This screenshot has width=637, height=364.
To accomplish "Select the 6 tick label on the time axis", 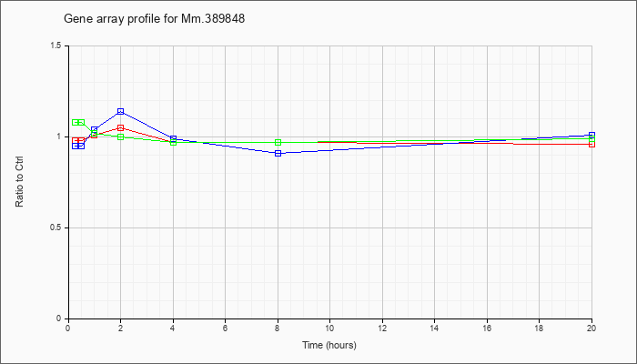I will coord(225,328).
